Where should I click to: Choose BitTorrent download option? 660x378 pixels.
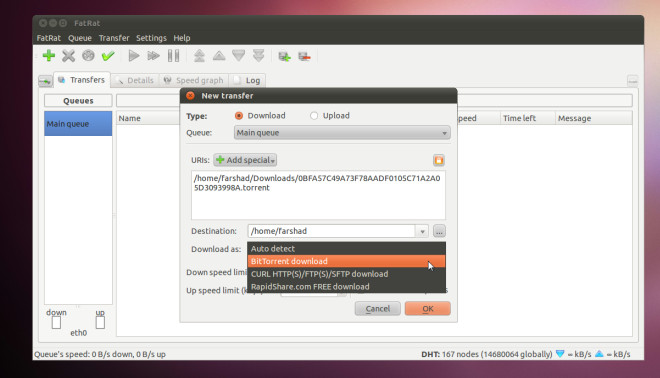(x=346, y=261)
